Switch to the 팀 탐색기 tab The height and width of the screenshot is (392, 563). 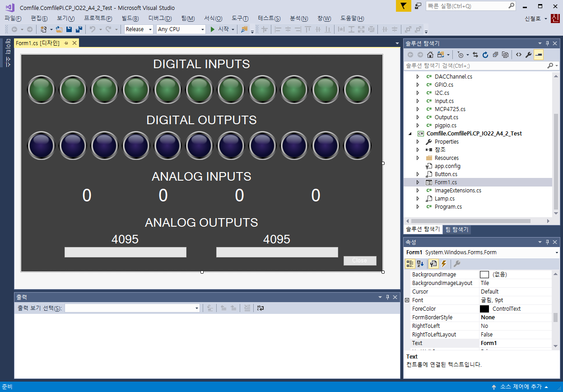(x=457, y=229)
